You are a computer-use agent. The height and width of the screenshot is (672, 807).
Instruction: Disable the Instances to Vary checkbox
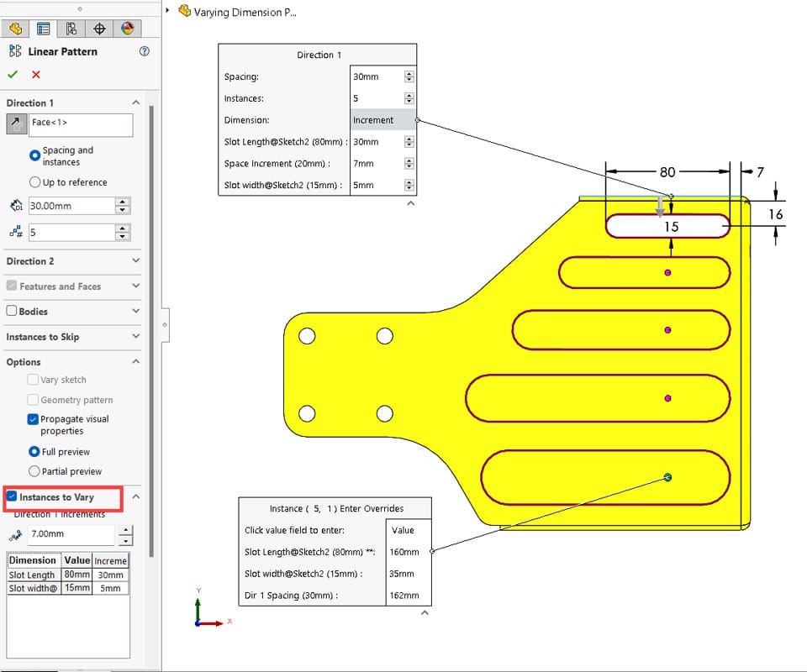pos(12,496)
